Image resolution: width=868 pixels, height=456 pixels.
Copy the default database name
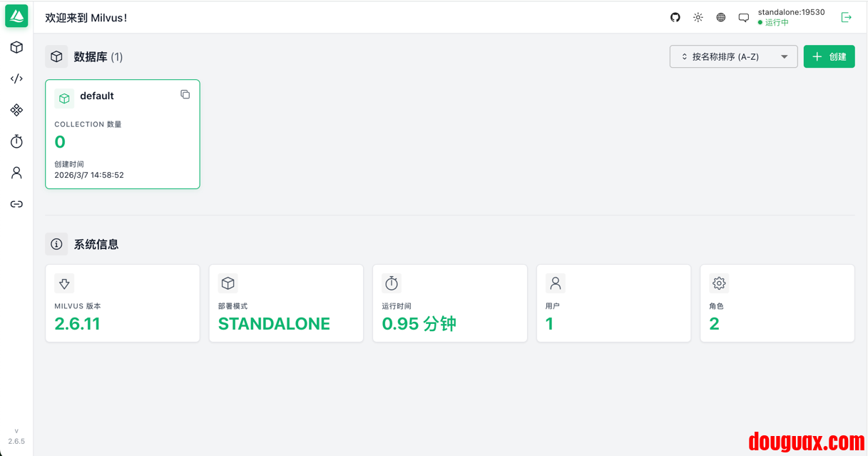pyautogui.click(x=185, y=94)
